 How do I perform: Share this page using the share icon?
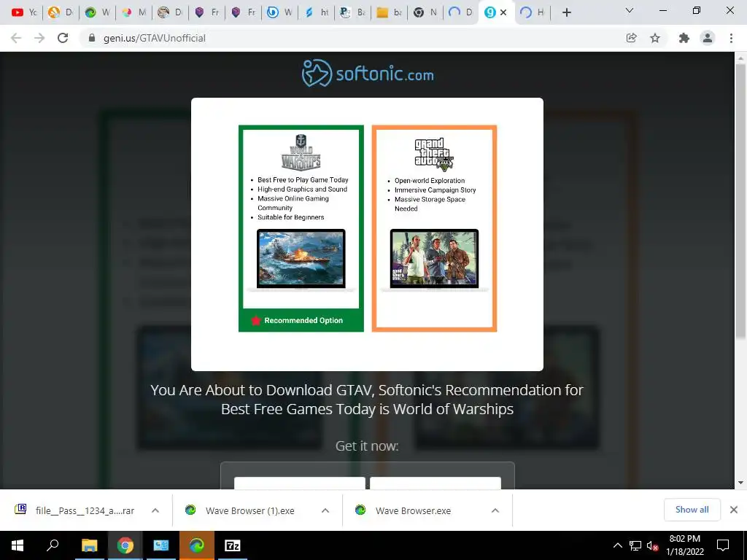[631, 38]
